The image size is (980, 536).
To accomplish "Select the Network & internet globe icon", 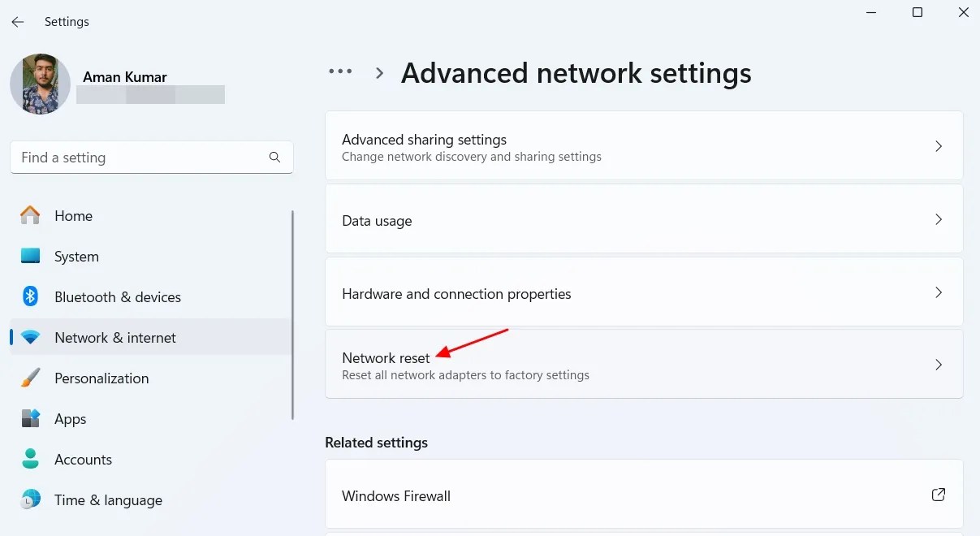I will 30,337.
